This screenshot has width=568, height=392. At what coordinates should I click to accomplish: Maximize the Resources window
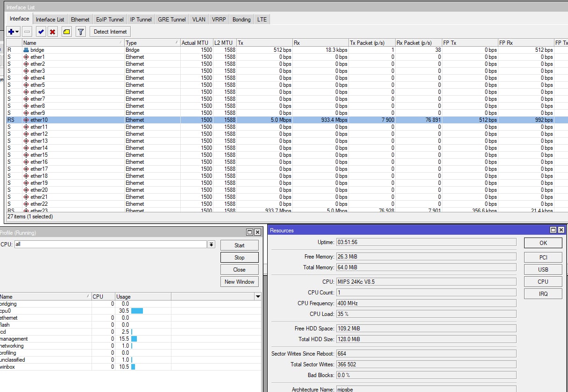[x=554, y=230]
